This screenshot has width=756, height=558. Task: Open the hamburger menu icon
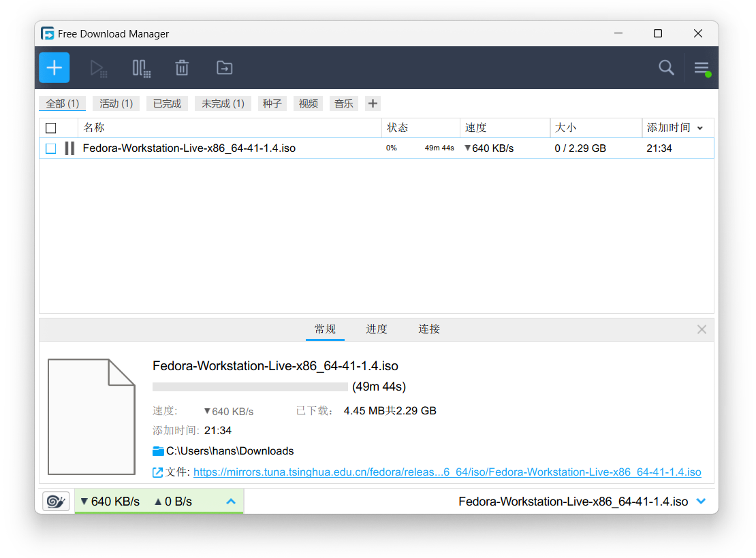click(702, 67)
